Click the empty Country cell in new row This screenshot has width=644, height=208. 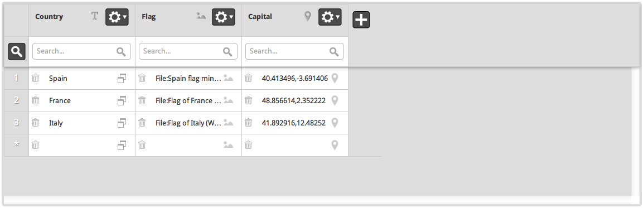(x=82, y=145)
